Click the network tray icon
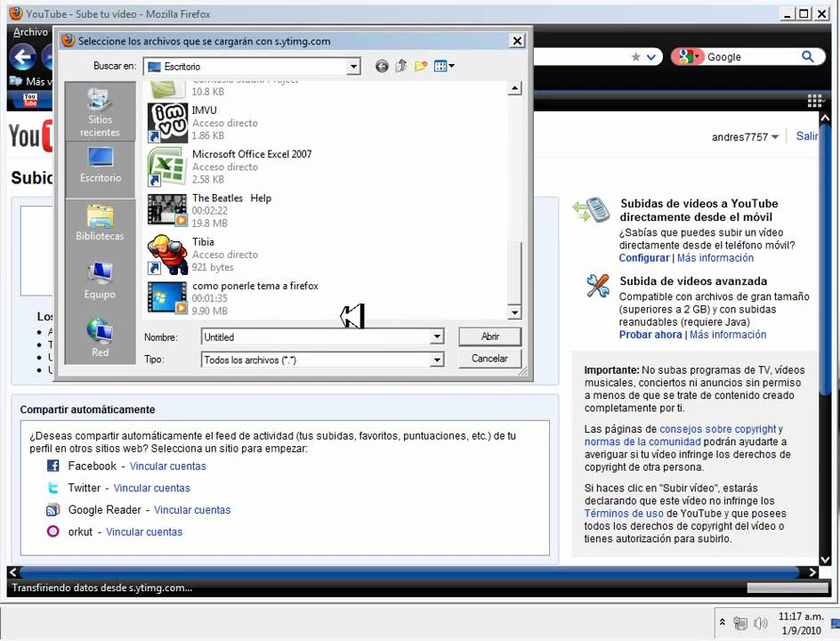Image resolution: width=840 pixels, height=641 pixels. 740,623
